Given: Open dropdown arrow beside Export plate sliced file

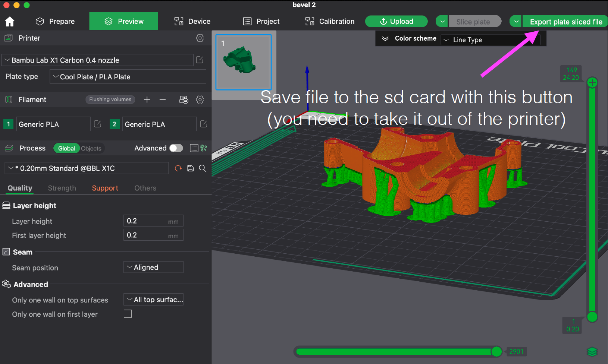Looking at the screenshot, I should pyautogui.click(x=516, y=22).
